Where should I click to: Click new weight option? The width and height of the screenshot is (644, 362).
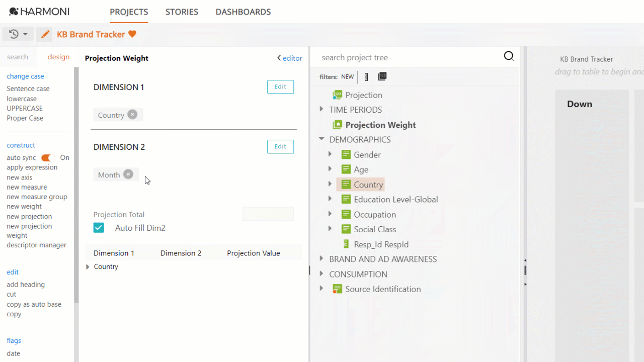[x=24, y=207]
